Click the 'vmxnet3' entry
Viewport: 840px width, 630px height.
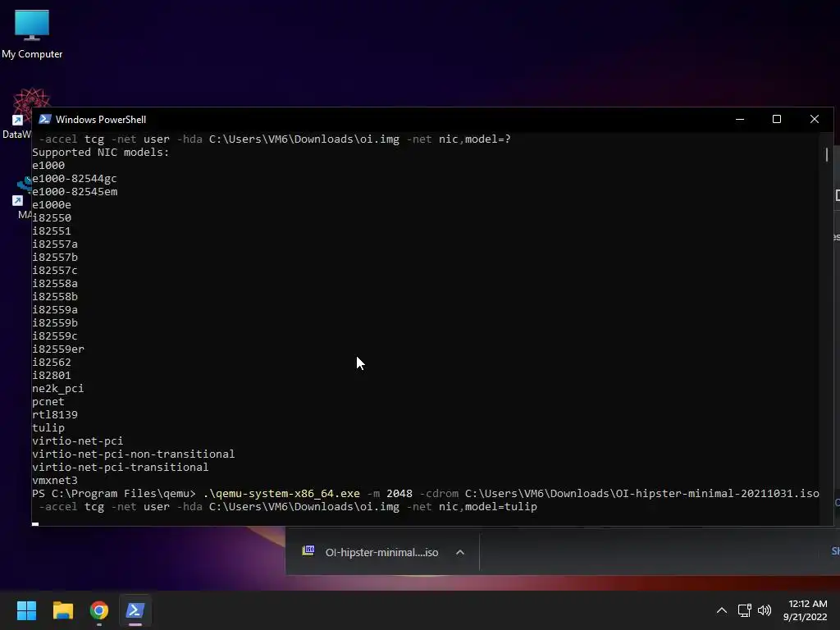pyautogui.click(x=55, y=480)
